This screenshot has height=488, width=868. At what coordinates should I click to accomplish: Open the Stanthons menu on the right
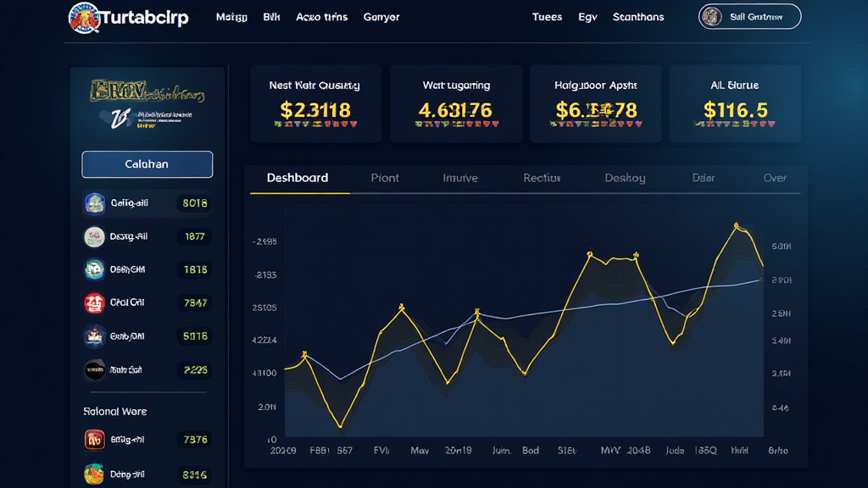click(638, 16)
